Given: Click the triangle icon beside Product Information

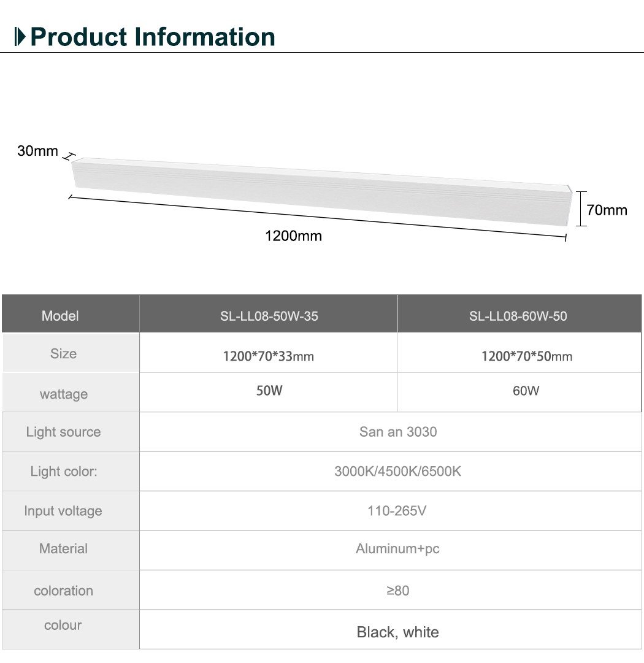Looking at the screenshot, I should coord(21,37).
